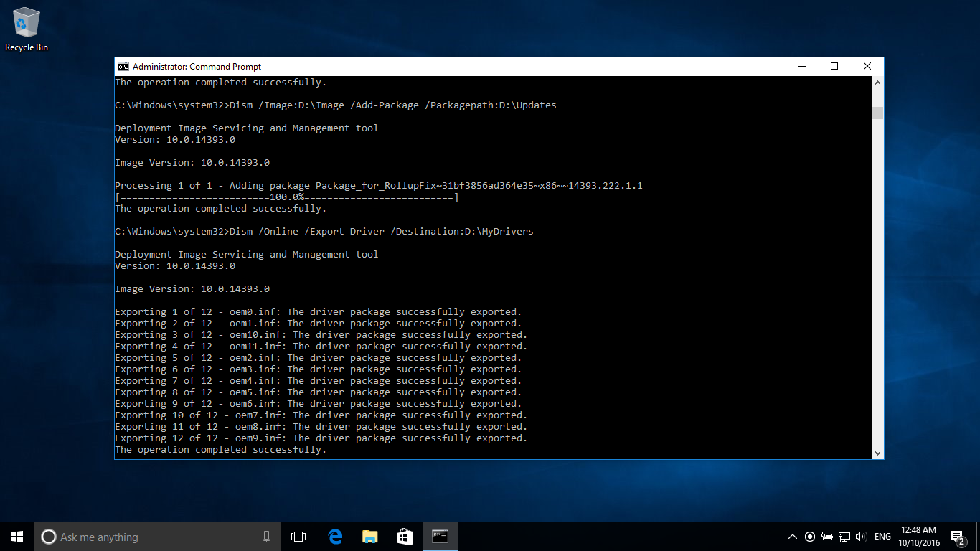Launch Microsoft Edge from taskbar
The height and width of the screenshot is (551, 980).
[334, 537]
